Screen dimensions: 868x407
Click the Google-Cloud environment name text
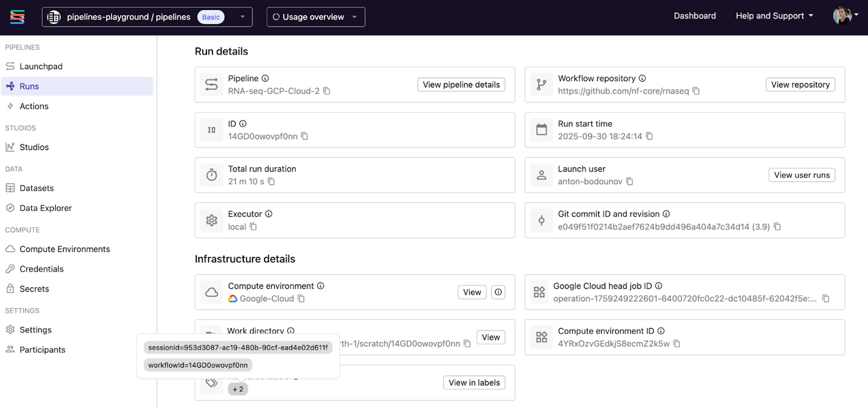click(266, 298)
